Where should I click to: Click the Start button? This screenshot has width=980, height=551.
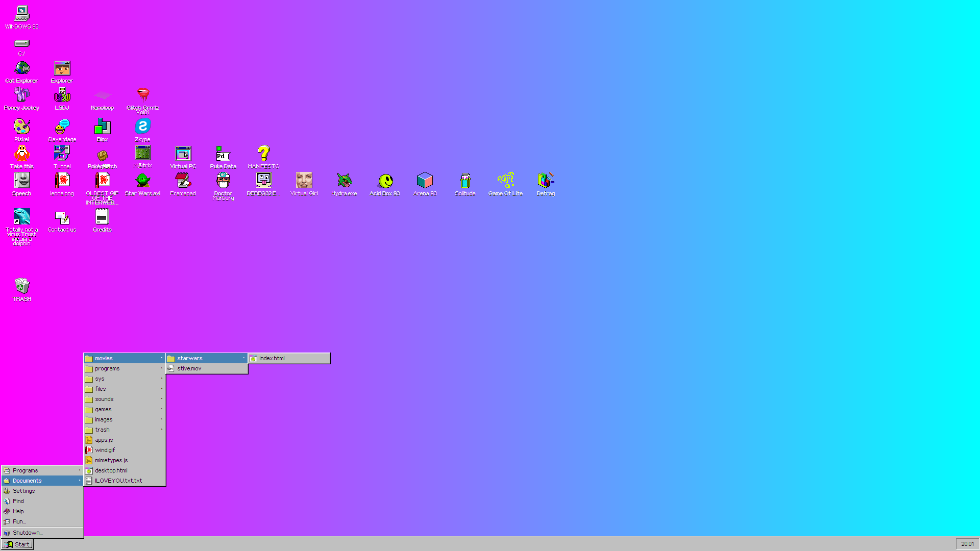pyautogui.click(x=17, y=544)
